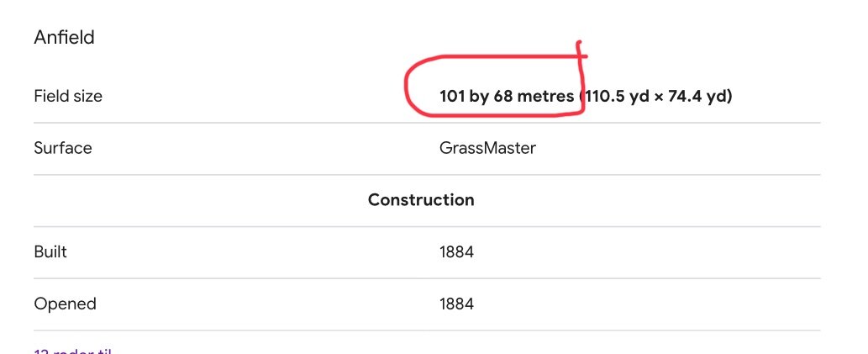This screenshot has height=354, width=868.
Task: Click the 1884 value in the Built row
Action: [457, 252]
